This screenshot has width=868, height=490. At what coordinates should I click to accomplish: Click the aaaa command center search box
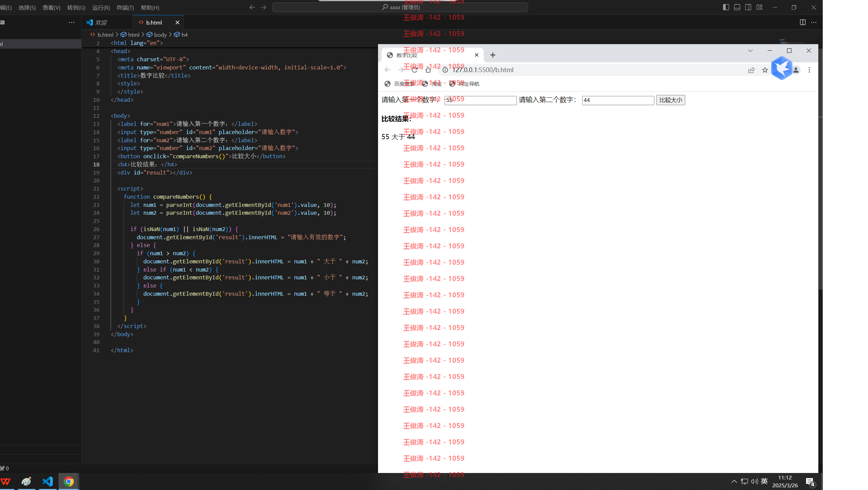(x=400, y=7)
